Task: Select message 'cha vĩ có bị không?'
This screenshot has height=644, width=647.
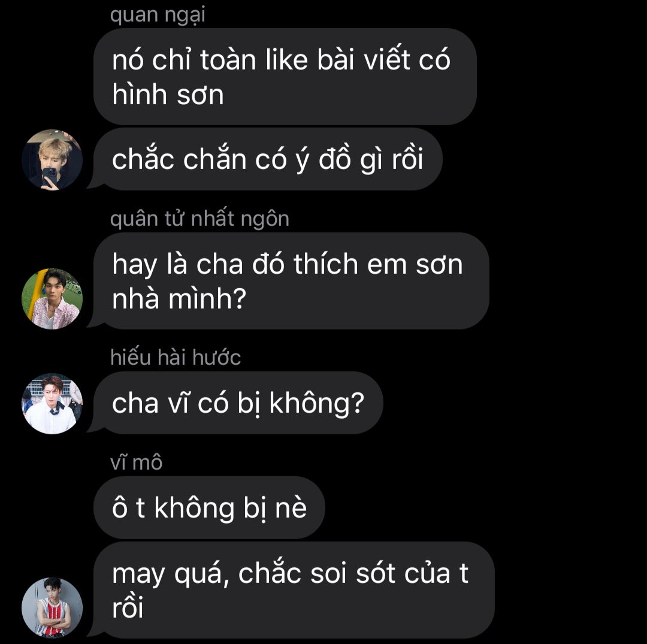Action: [238, 403]
